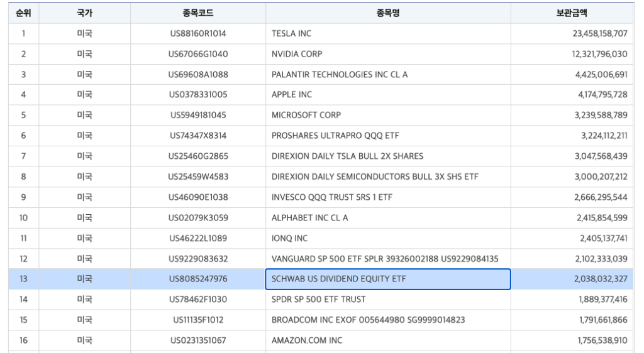Select ALPHABET INC CL A cell
Image resolution: width=644 pixels, height=353 pixels.
coord(388,218)
